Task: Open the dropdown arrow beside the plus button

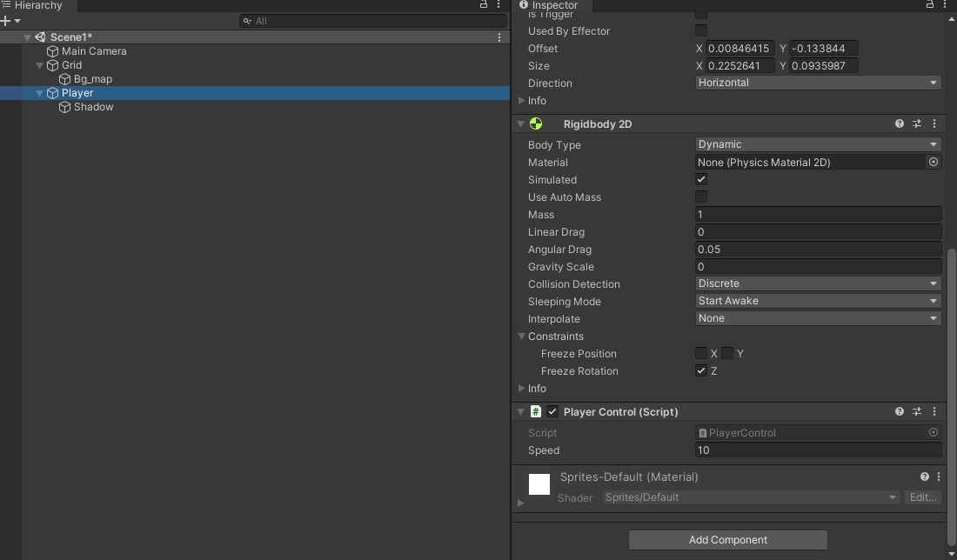Action: (17, 21)
